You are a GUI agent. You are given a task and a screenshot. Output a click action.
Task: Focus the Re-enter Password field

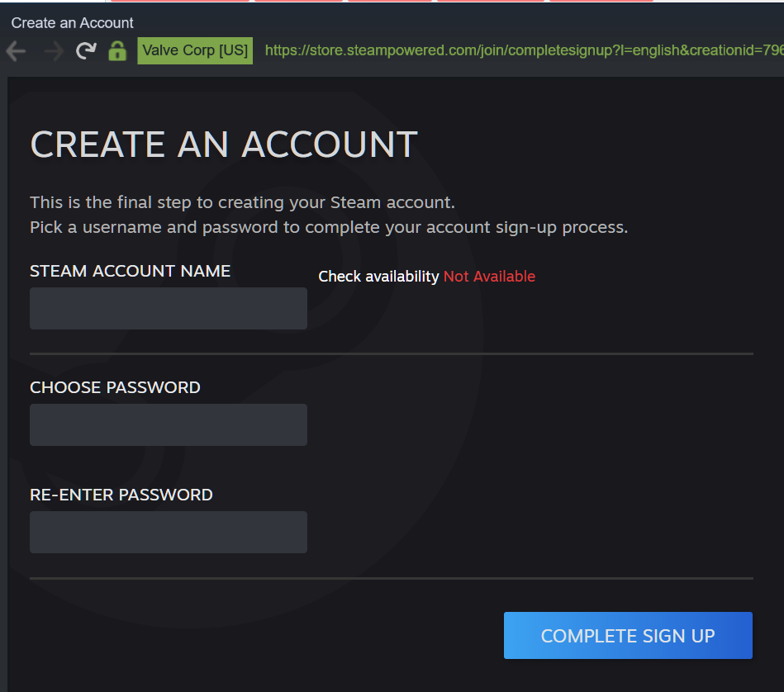(x=169, y=533)
